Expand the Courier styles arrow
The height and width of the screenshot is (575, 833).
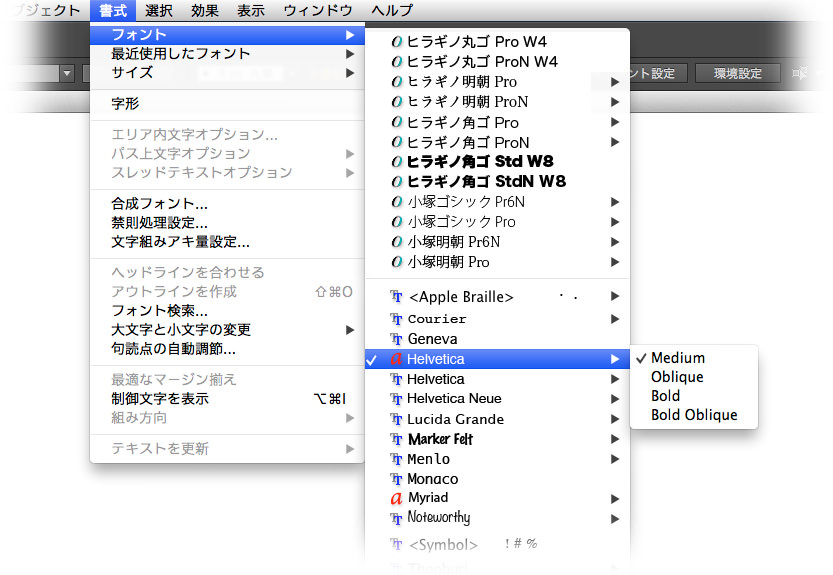(x=615, y=319)
